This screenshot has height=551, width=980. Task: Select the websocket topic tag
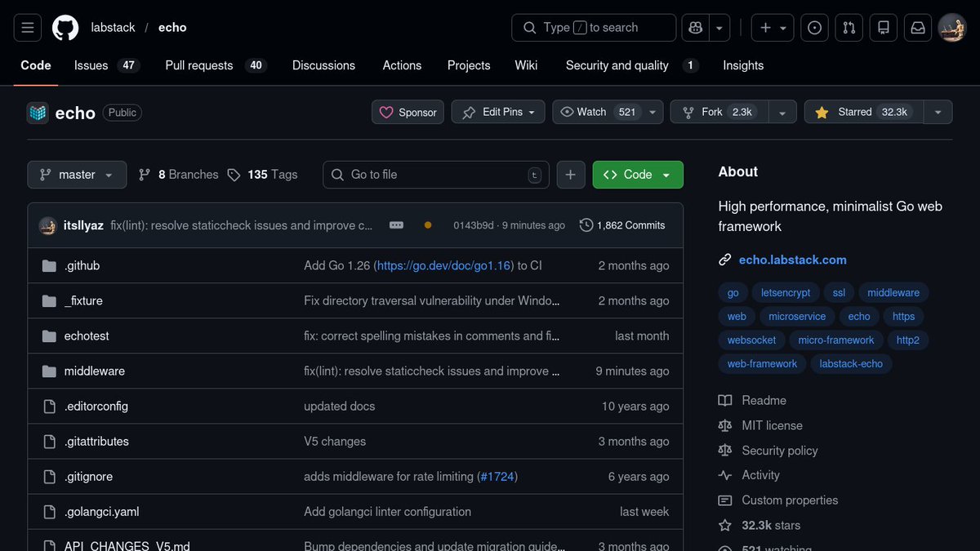pyautogui.click(x=752, y=340)
